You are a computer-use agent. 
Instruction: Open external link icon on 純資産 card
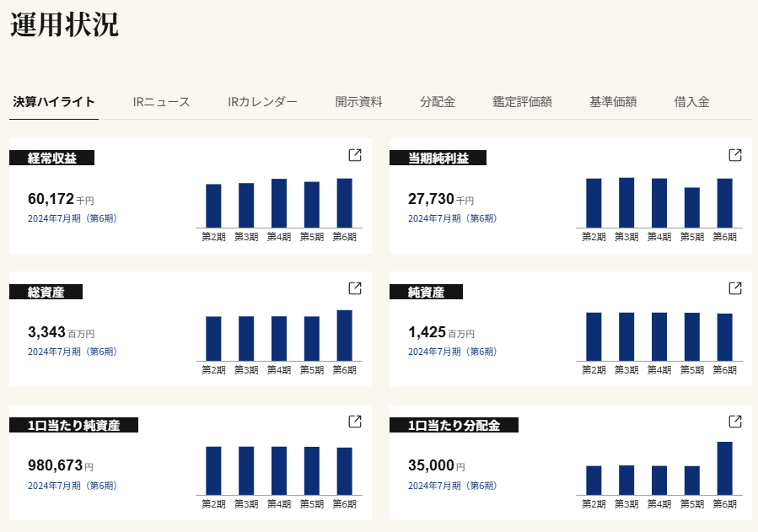[734, 288]
